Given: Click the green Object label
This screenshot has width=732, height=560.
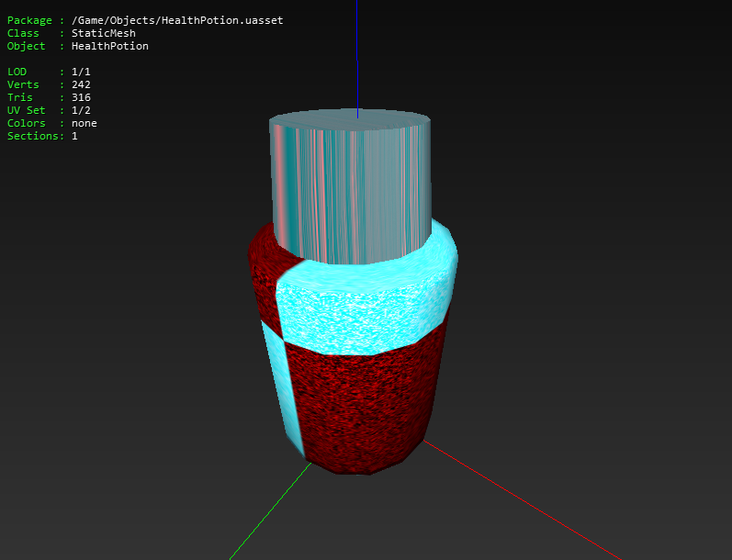Looking at the screenshot, I should pos(26,46).
